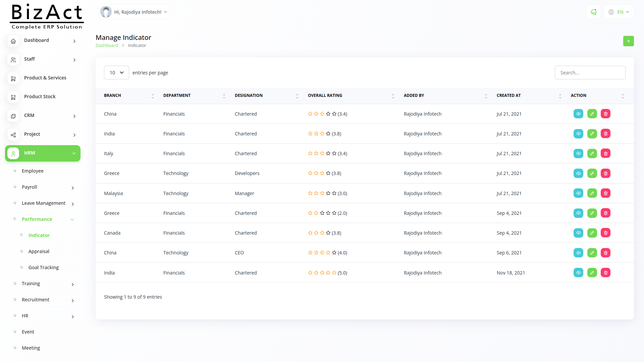Image resolution: width=644 pixels, height=362 pixels.
Task: Sort table by Added By column
Action: click(x=445, y=96)
